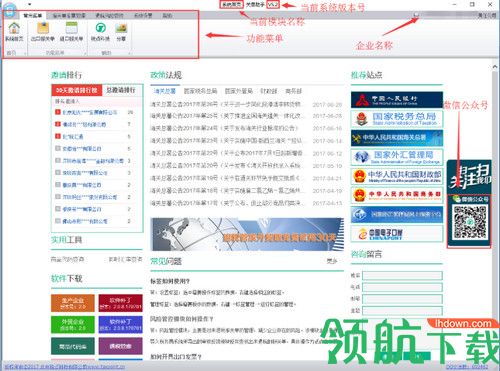
Task: Select the 30-day ranking red tab
Action: [76, 90]
